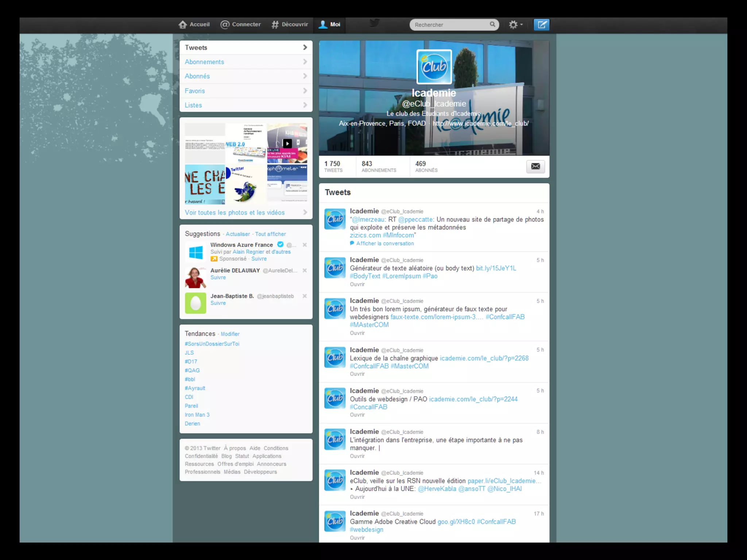Click the search magnifier icon

pyautogui.click(x=492, y=24)
